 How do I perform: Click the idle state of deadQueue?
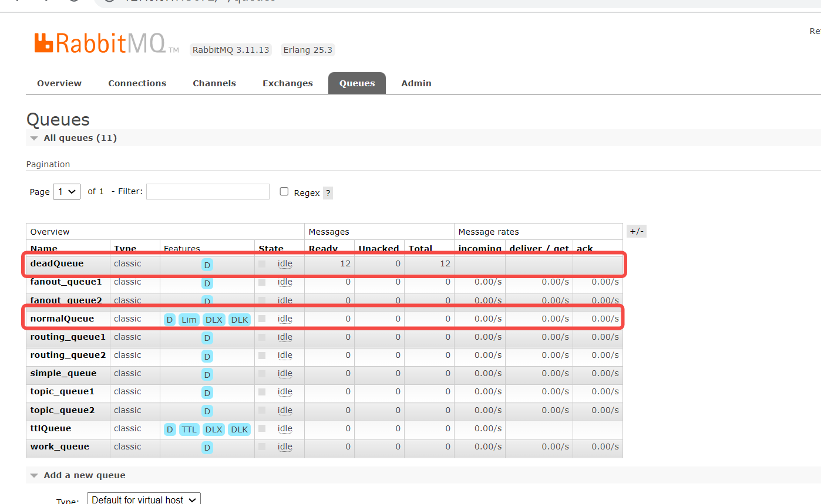pyautogui.click(x=285, y=264)
